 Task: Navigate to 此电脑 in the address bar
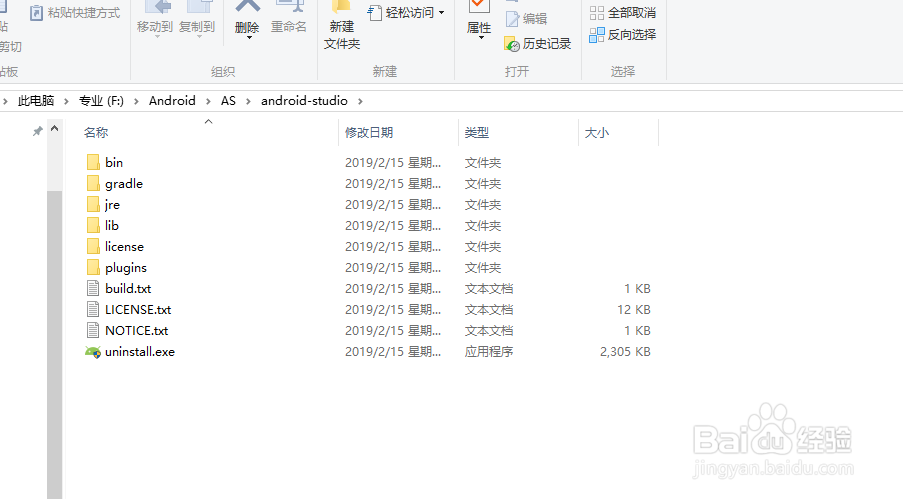36,101
